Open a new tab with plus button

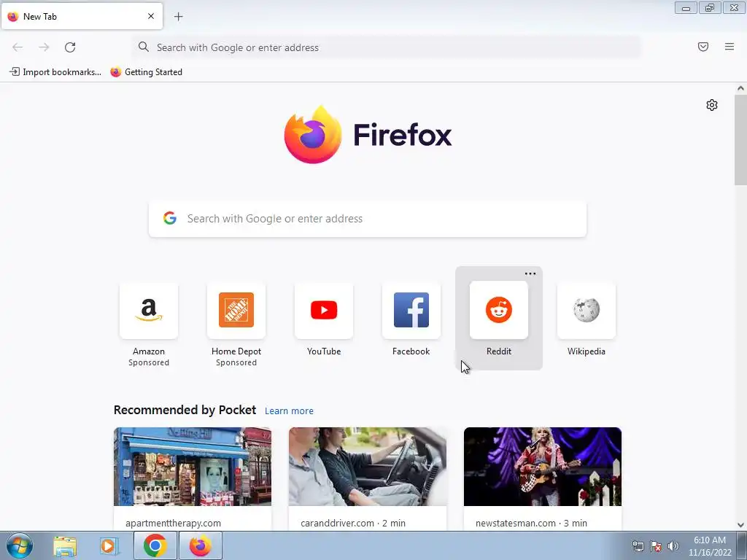[179, 17]
